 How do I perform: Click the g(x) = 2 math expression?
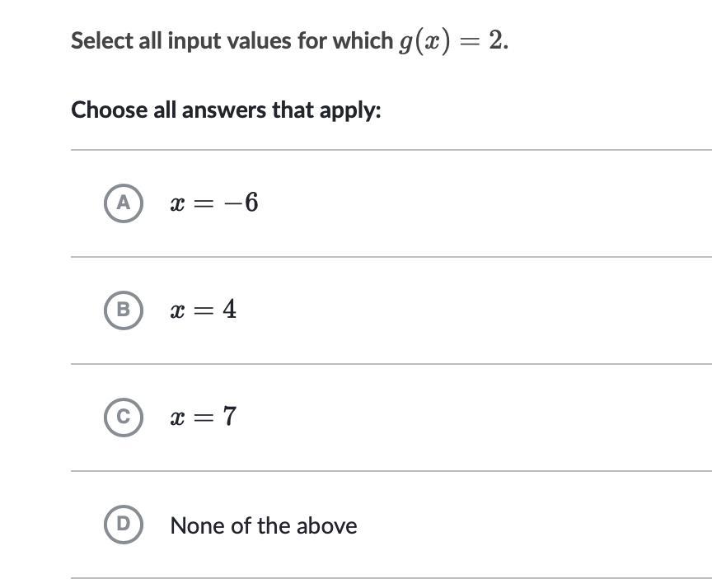pyautogui.click(x=452, y=41)
